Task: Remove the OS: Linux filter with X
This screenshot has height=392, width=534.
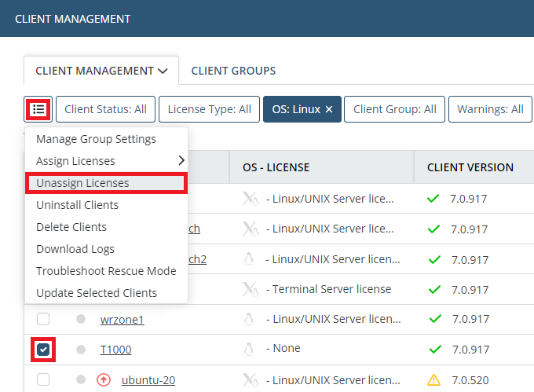Action: [x=328, y=110]
